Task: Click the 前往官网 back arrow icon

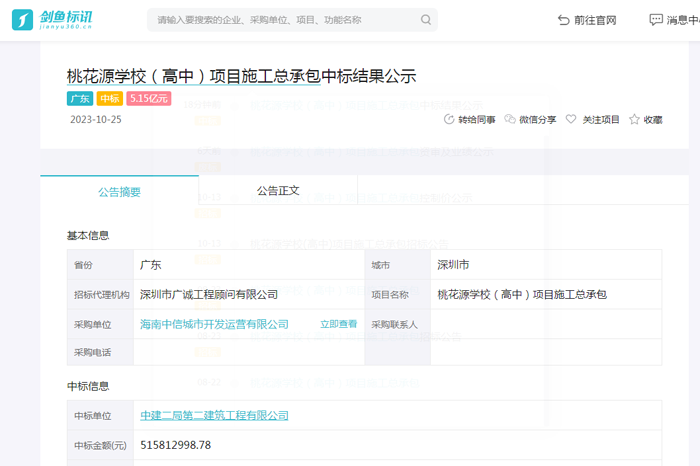Action: [x=564, y=20]
